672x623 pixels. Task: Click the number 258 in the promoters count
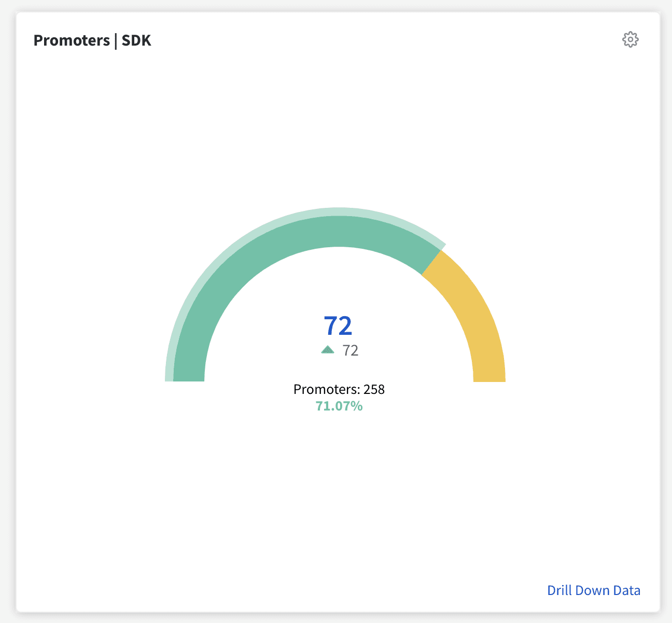click(374, 389)
